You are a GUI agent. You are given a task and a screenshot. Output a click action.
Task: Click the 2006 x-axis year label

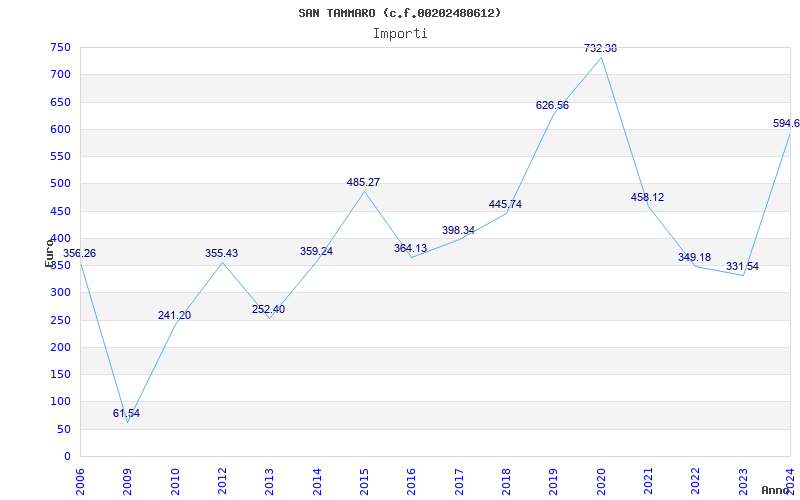click(80, 482)
